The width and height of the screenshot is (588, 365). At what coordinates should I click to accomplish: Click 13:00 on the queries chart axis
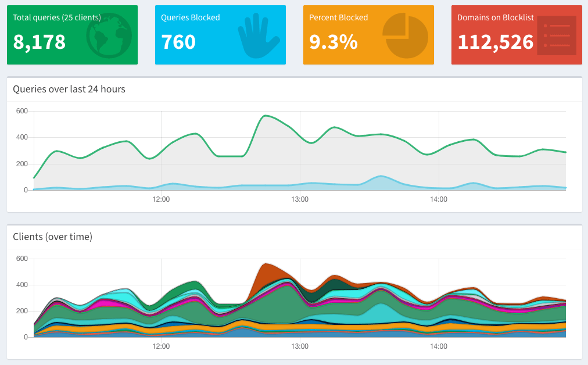tap(300, 199)
